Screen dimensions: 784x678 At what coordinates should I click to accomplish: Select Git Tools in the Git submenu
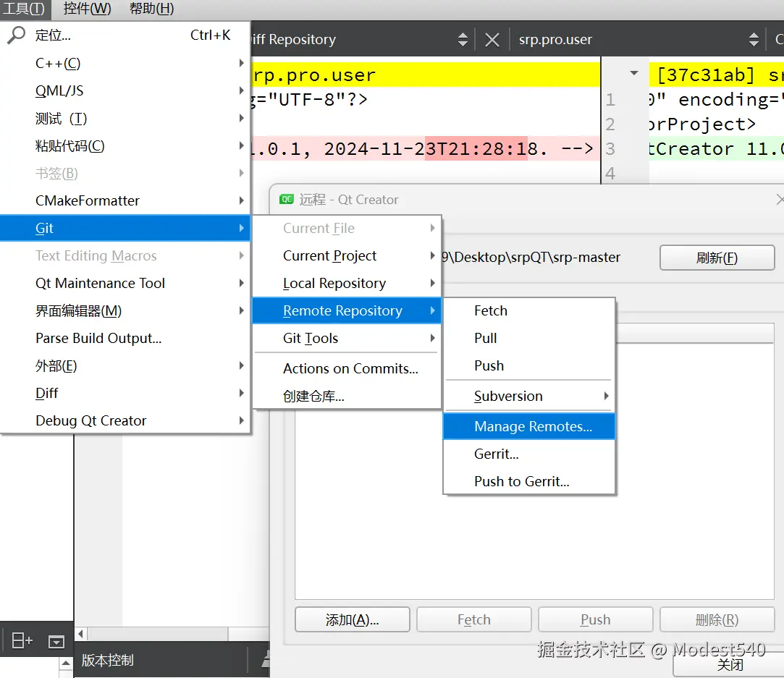[347, 338]
